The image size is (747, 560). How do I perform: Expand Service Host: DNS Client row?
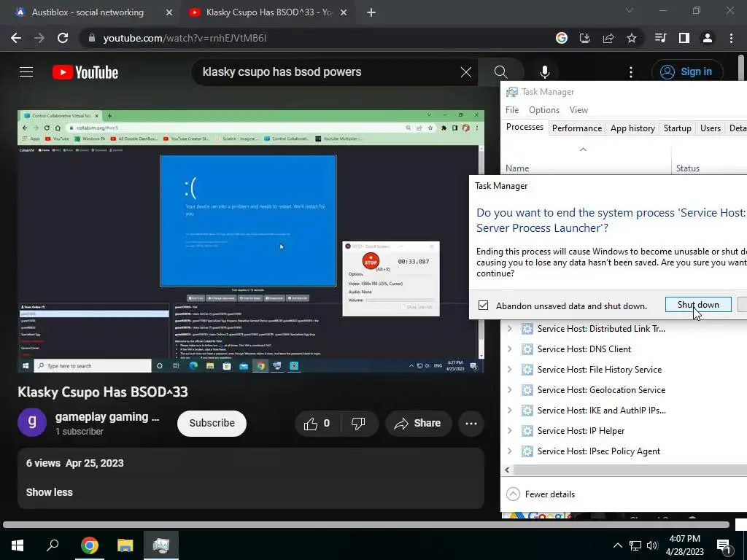tap(509, 349)
